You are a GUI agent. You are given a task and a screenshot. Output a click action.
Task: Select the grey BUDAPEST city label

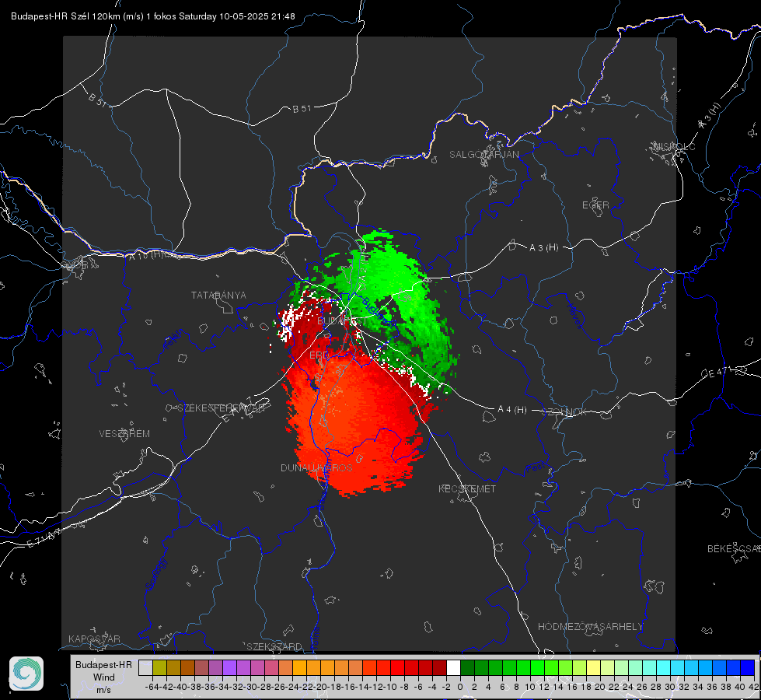point(342,321)
